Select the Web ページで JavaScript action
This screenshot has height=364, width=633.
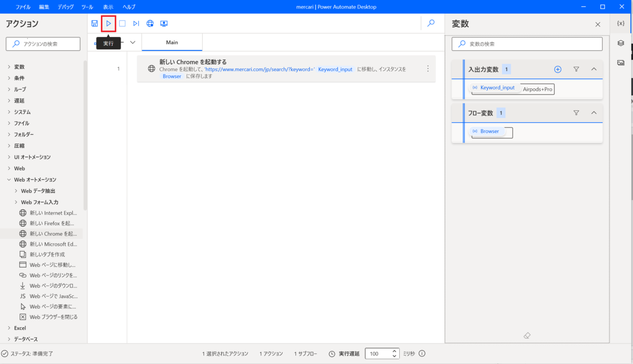[x=47, y=296]
